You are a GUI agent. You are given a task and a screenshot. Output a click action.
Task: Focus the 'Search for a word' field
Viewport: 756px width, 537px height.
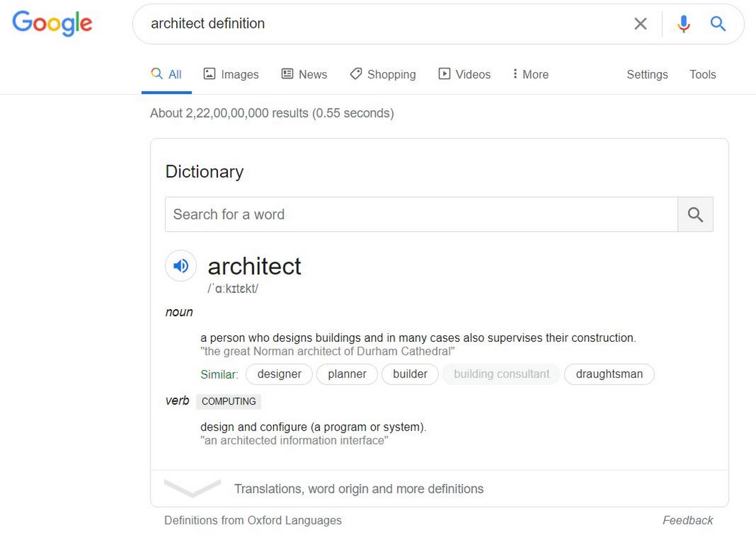pyautogui.click(x=421, y=214)
